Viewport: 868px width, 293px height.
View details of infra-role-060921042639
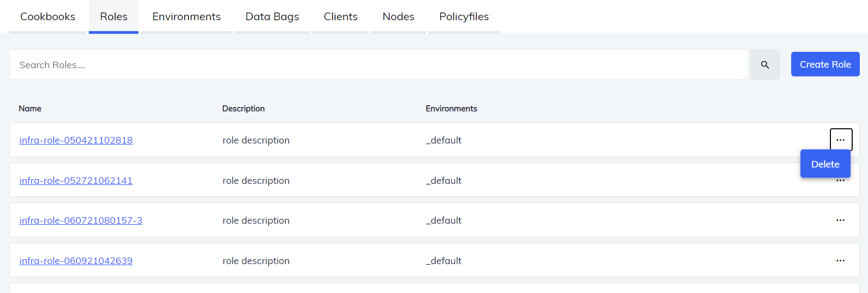coord(76,261)
